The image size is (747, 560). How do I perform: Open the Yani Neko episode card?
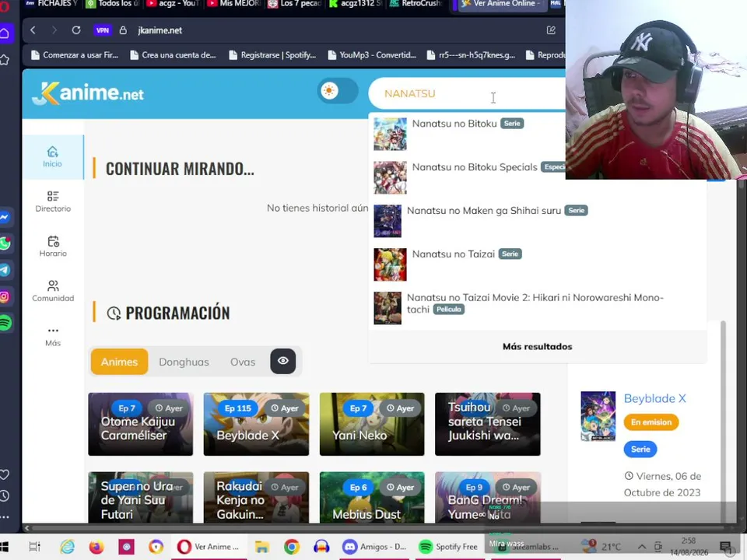(372, 425)
